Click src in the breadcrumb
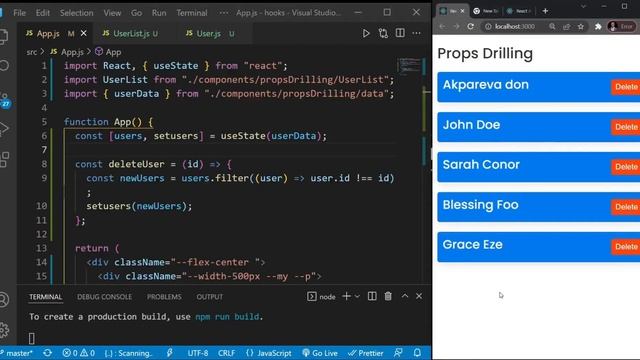This screenshot has height=360, width=640. (32, 52)
